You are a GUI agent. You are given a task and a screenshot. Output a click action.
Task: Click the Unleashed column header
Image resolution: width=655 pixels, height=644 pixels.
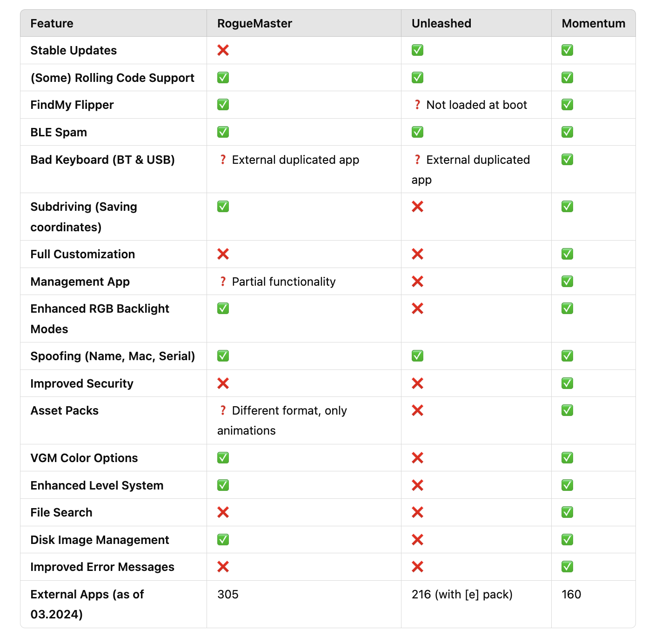[x=441, y=23]
